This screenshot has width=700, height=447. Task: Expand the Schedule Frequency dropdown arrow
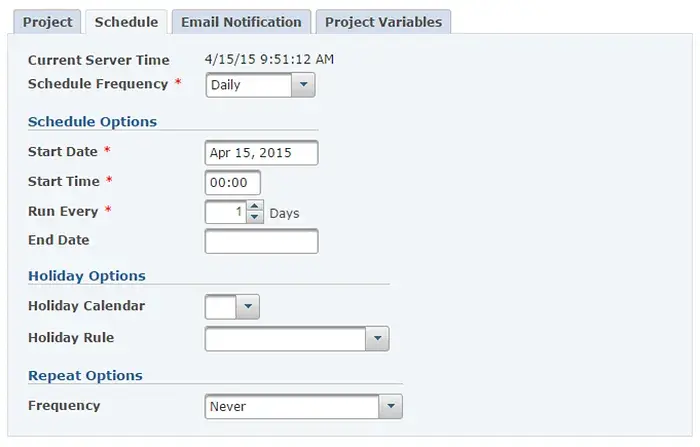click(303, 85)
